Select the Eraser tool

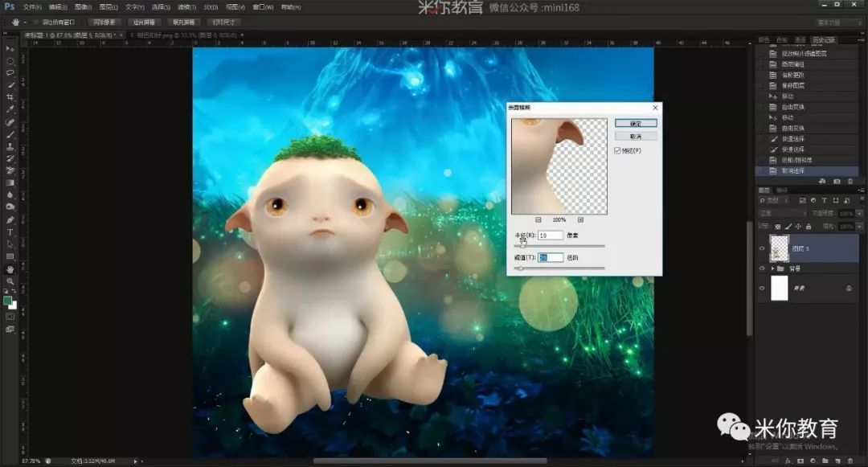10,171
